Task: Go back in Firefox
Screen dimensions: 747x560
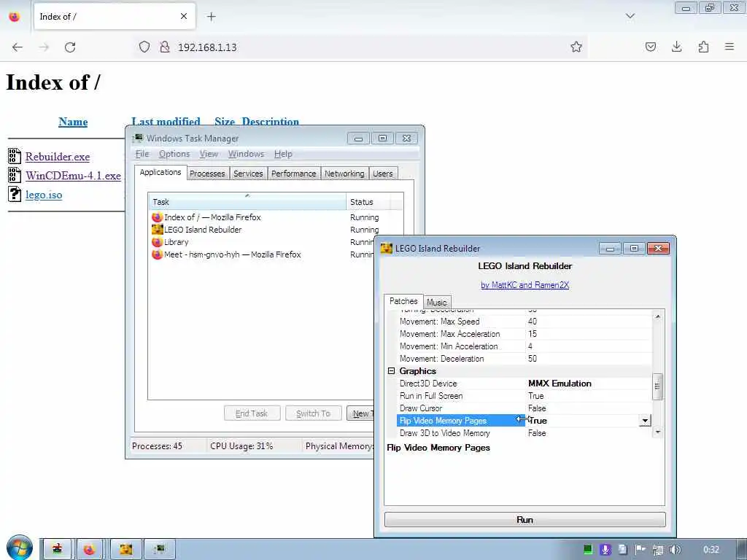Action: click(x=18, y=47)
